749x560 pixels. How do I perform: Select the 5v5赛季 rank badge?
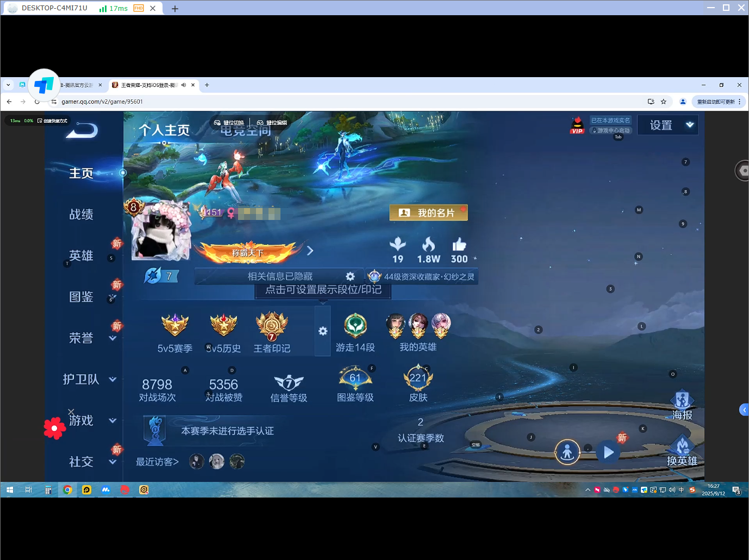pos(175,333)
